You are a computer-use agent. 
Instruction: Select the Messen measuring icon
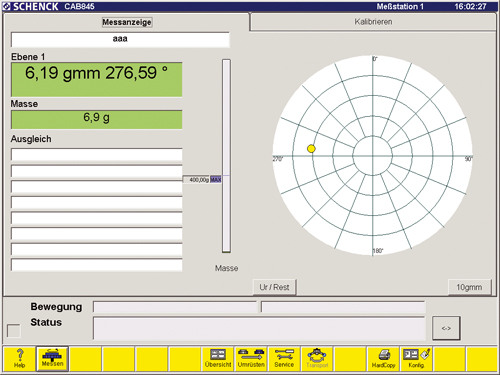click(52, 359)
